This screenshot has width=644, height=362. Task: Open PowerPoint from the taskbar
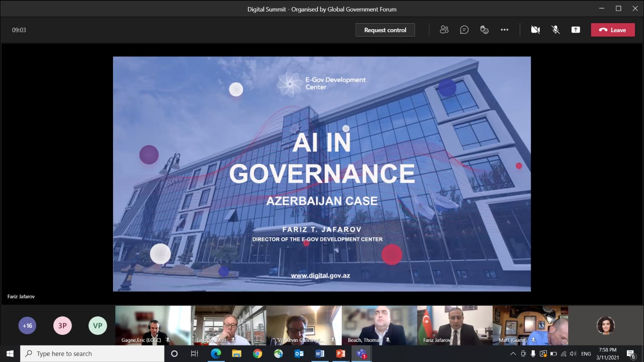341,353
